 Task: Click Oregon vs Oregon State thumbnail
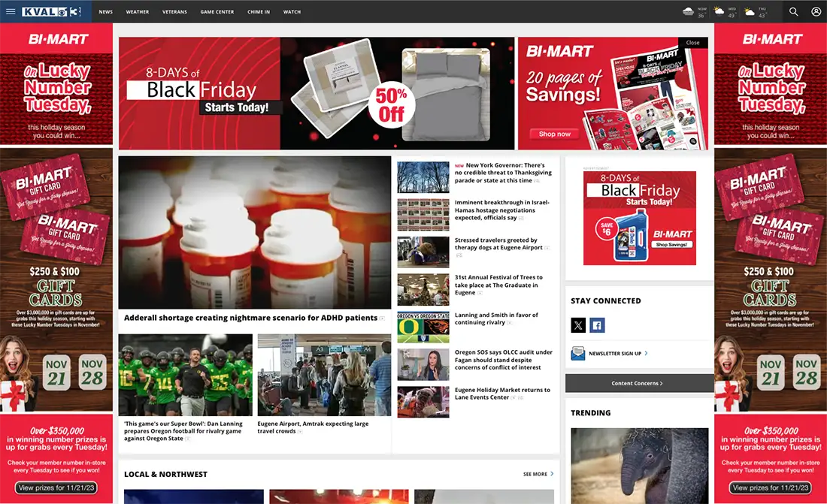(423, 327)
